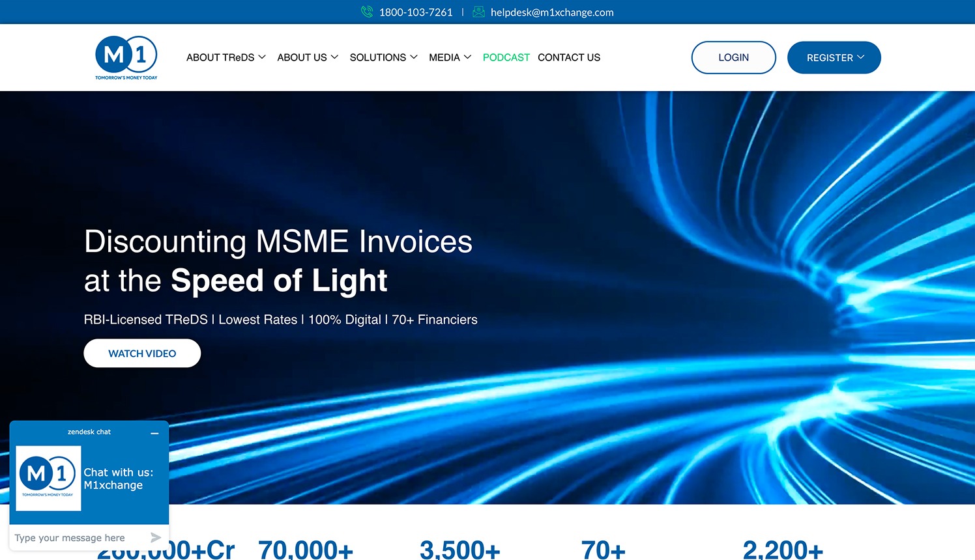Open the SOLUTIONS dropdown menu
Viewport: 975px width, 560px height.
click(x=384, y=57)
